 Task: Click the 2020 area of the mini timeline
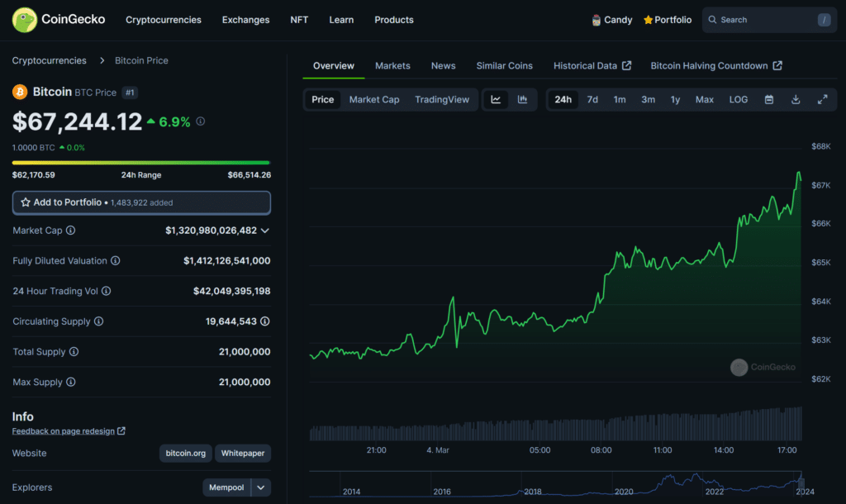[x=624, y=491]
